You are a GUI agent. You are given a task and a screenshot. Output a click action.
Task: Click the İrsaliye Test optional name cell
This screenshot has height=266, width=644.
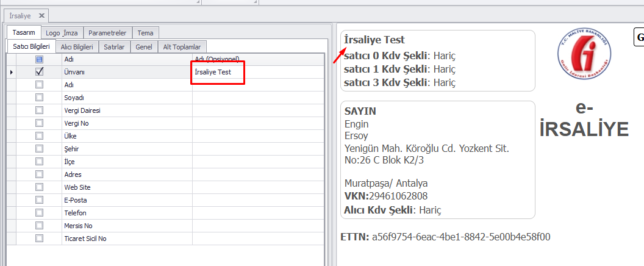[x=218, y=72]
